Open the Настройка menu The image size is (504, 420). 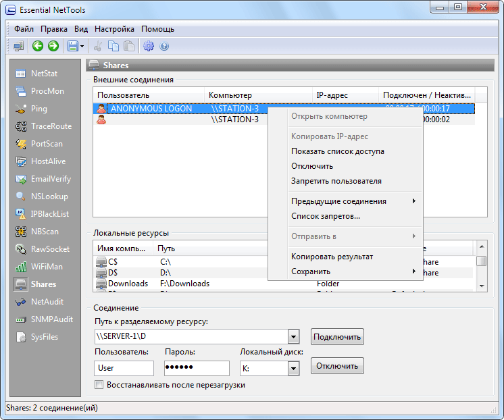(x=114, y=29)
